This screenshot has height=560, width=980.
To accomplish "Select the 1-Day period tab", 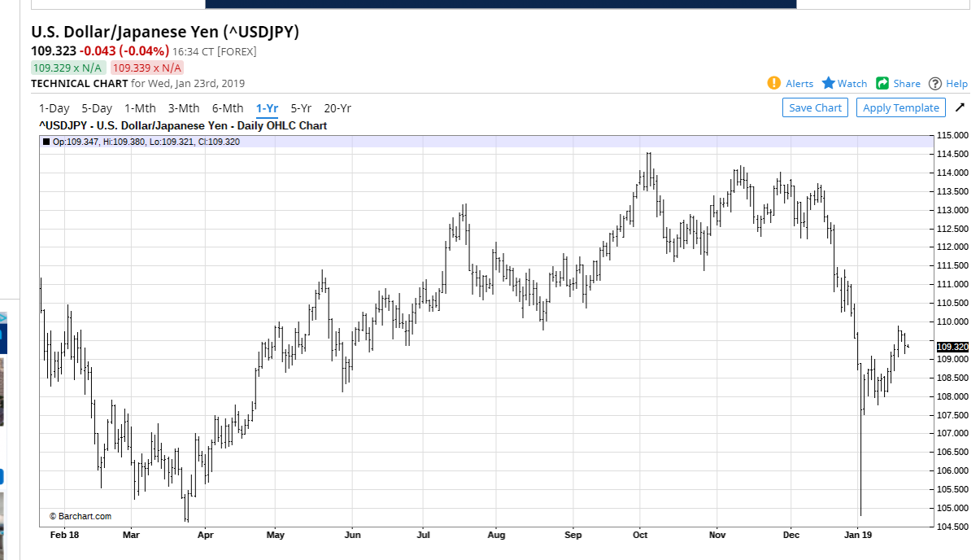I will (x=54, y=108).
